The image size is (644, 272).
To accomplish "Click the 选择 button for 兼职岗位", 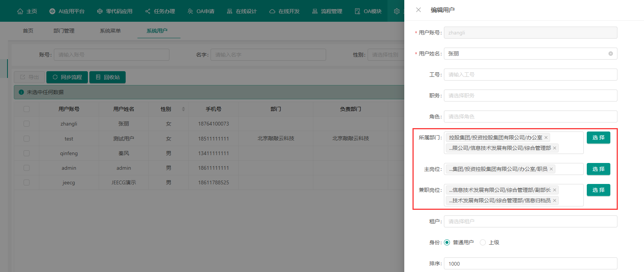I will [598, 190].
